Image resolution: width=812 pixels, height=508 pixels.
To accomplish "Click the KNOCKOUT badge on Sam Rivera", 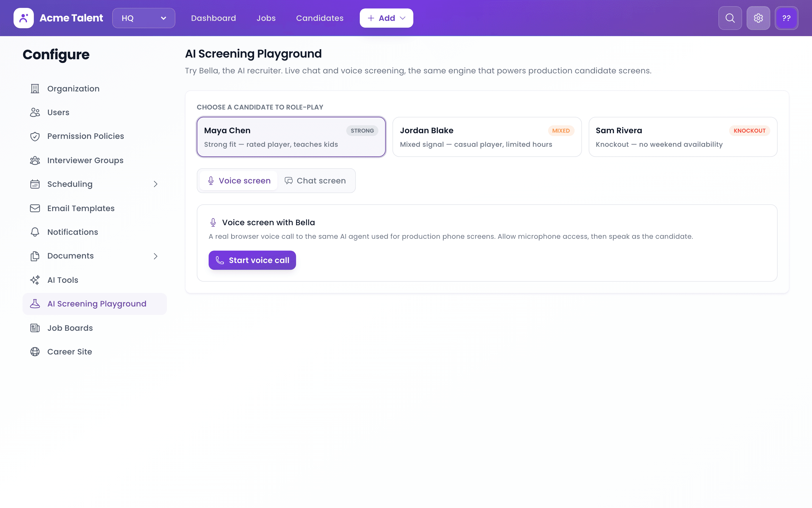I will tap(750, 131).
